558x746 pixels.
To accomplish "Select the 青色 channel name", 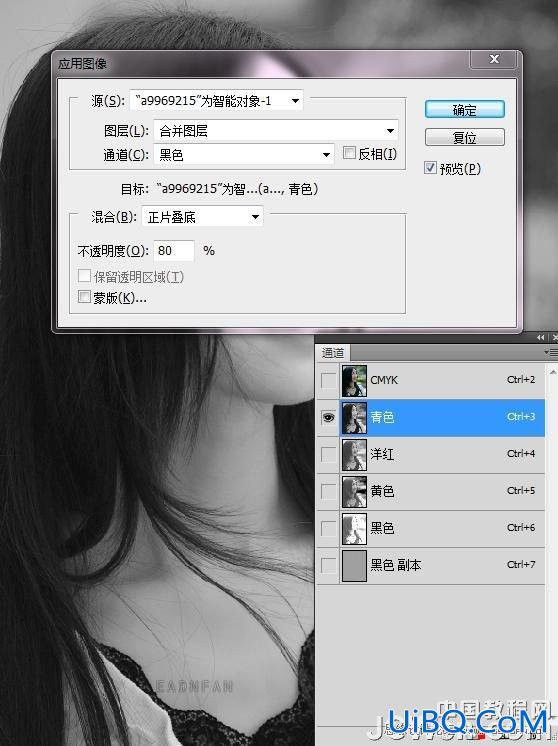I will click(x=382, y=417).
